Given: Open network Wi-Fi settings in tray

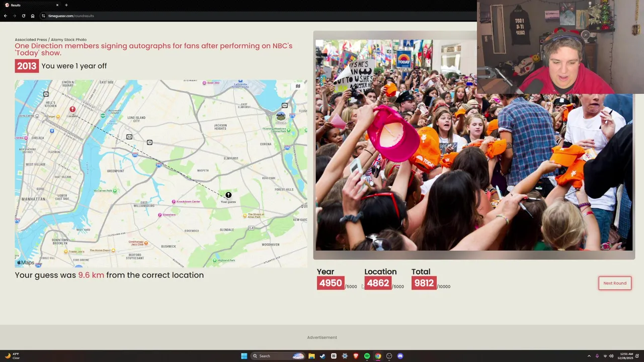Looking at the screenshot, I should click(605, 356).
